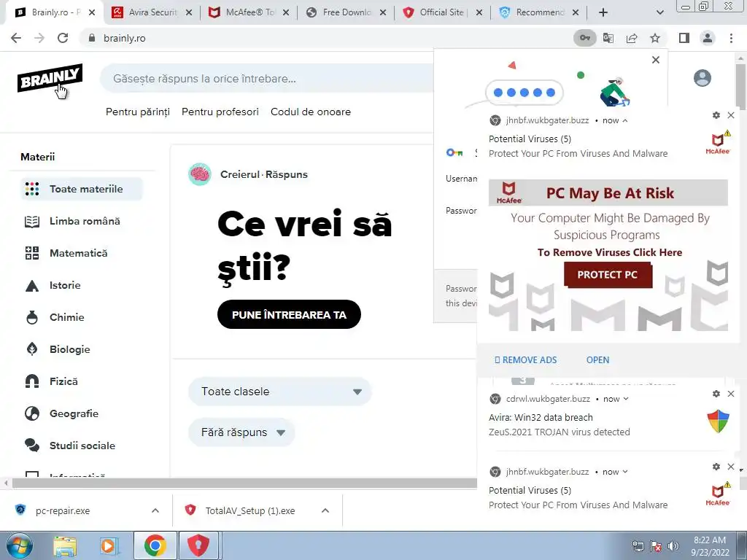Select Toate materiile subject
747x560 pixels.
pyautogui.click(x=82, y=189)
